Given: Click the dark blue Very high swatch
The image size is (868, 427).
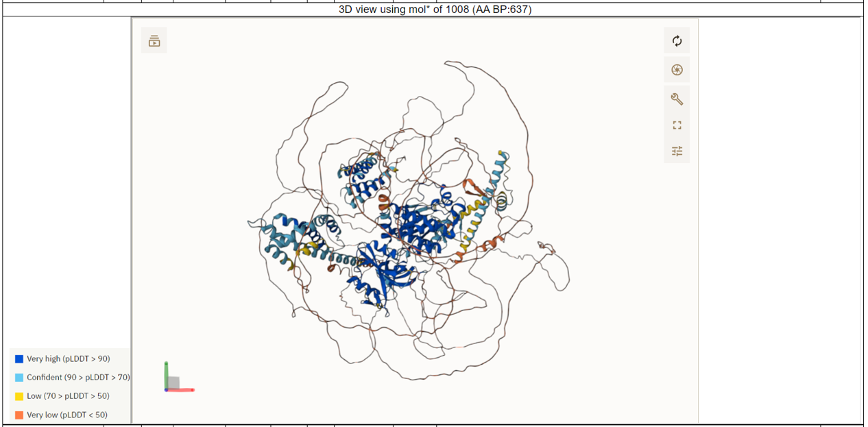Looking at the screenshot, I should (x=19, y=358).
